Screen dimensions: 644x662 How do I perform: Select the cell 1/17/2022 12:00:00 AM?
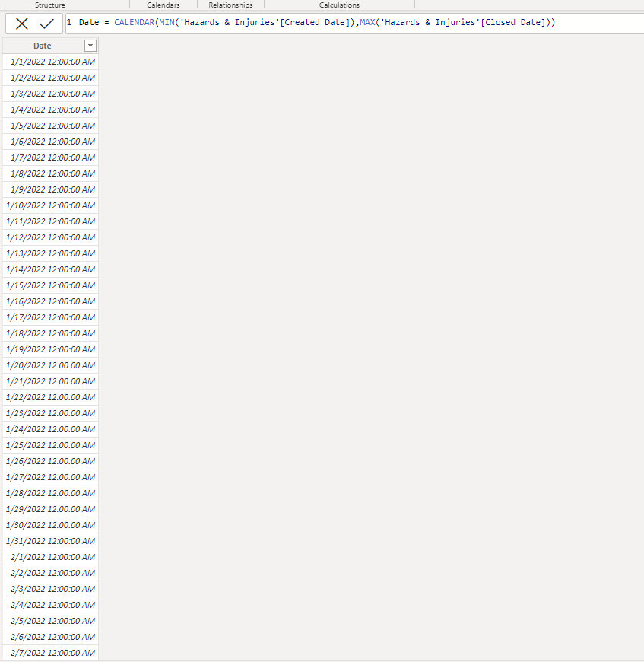(x=50, y=317)
